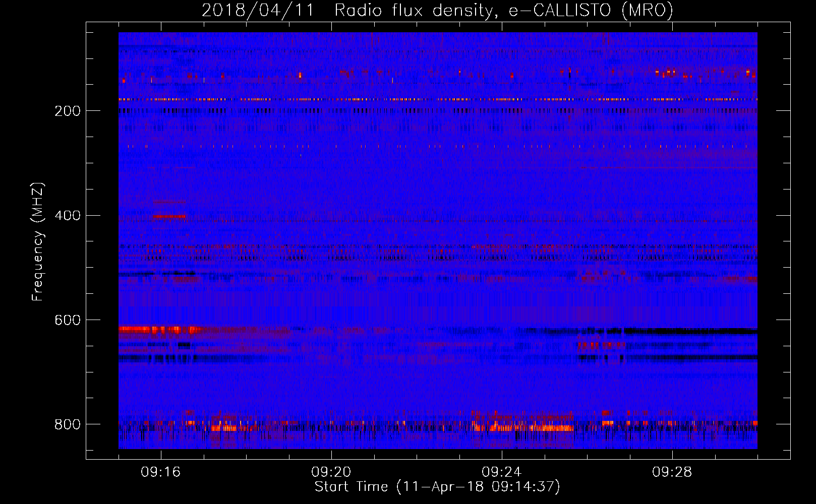Viewport: 816px width, 504px height.
Task: Click the plot title "Radio flux density, e-CALLISTO (MRO)"
Action: tap(503, 11)
